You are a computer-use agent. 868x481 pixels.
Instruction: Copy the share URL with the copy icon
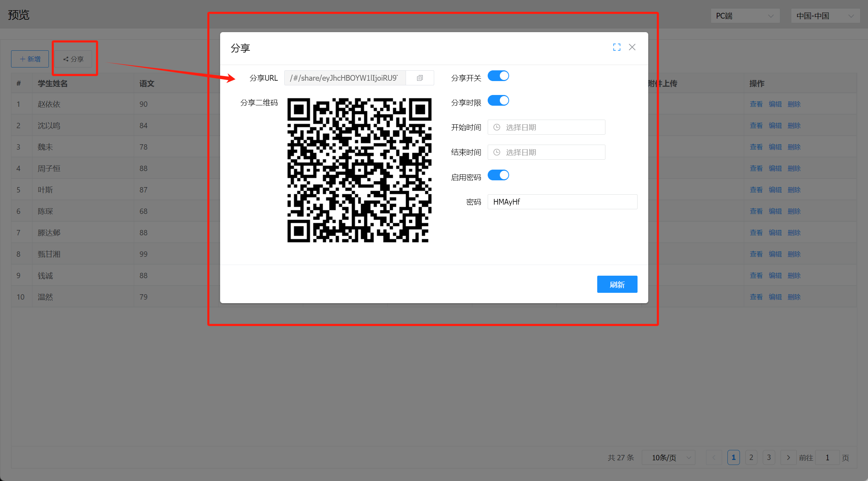click(420, 78)
